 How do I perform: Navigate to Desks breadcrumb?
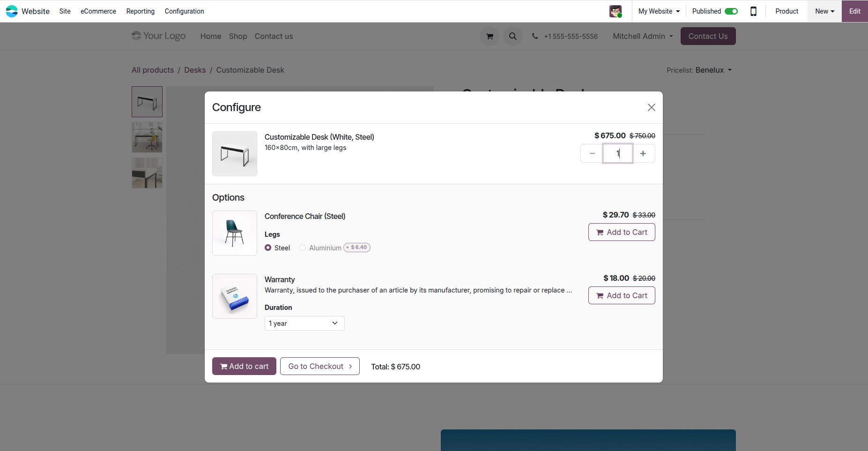(195, 70)
